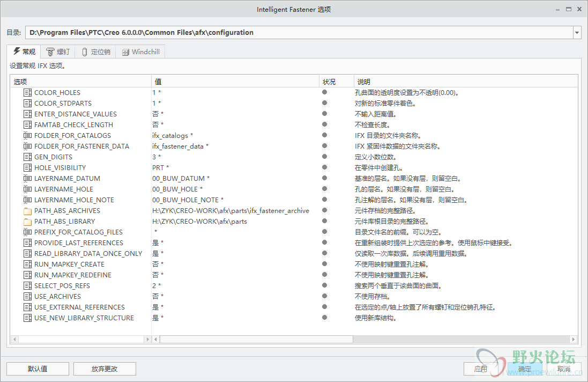Click the 取消 cancel button

pyautogui.click(x=564, y=369)
